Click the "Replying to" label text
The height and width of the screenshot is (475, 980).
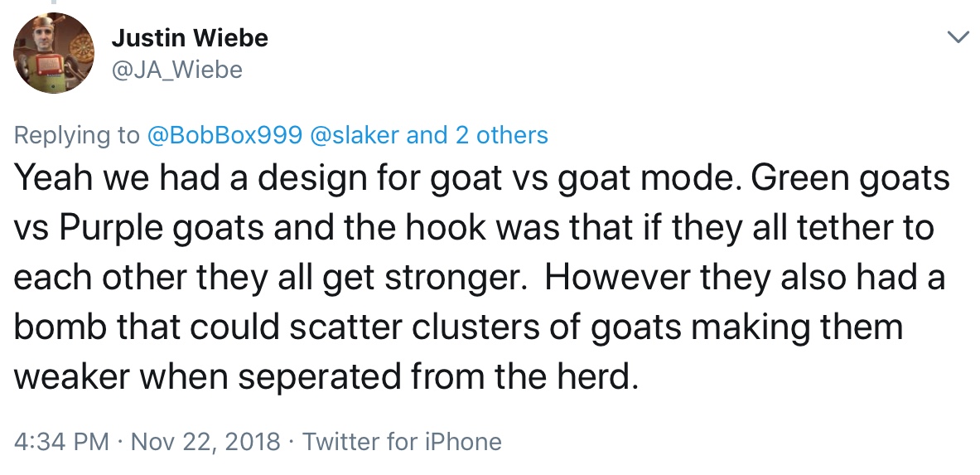coord(77,135)
